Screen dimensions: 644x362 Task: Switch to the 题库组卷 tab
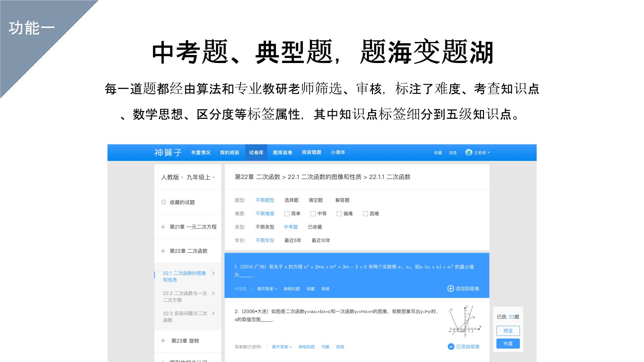(x=282, y=153)
